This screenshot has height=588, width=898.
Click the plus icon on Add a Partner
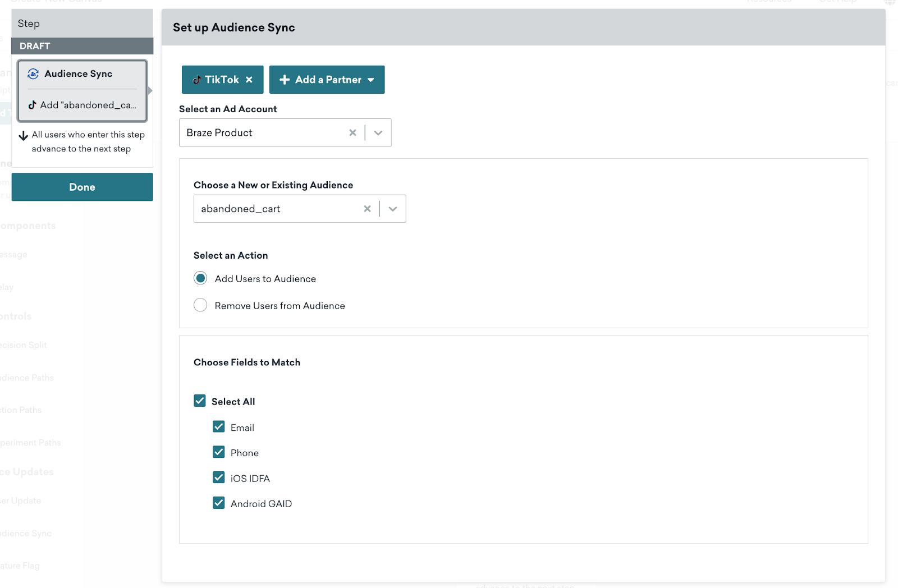[285, 80]
